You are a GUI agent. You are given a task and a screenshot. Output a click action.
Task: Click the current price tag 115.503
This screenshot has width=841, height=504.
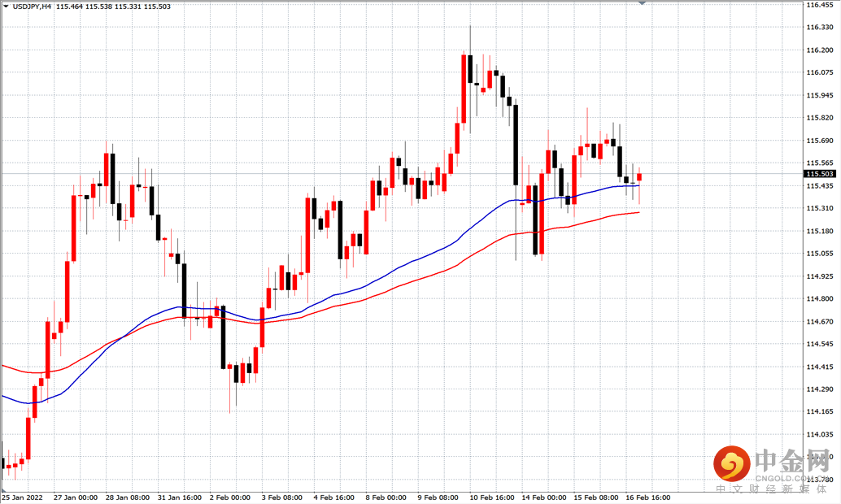(820, 174)
